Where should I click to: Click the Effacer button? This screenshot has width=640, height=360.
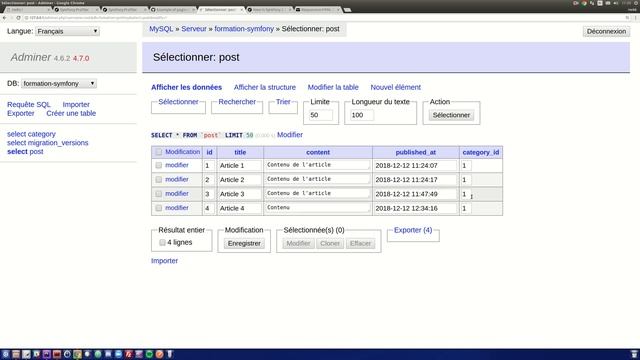[360, 243]
